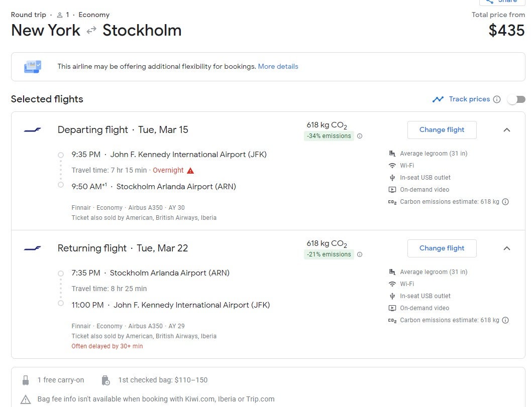
Task: Open departing carbon emissions estimate info icon
Action: 505,202
